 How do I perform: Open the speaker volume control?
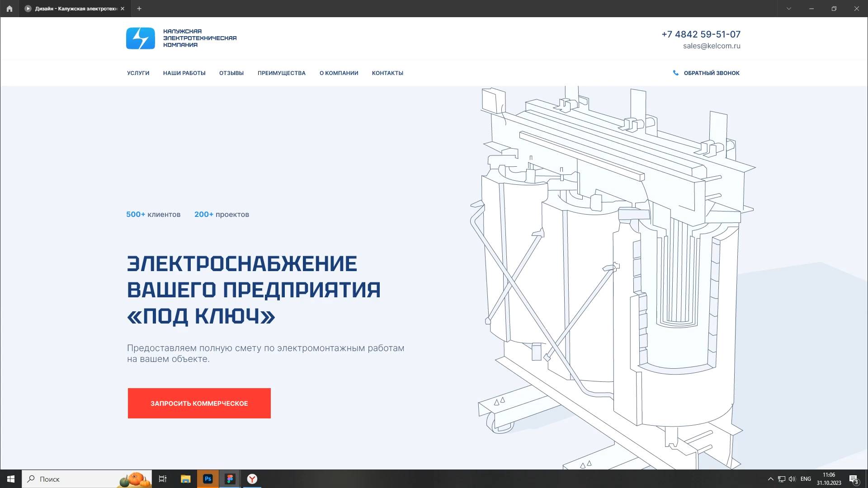coord(793,479)
